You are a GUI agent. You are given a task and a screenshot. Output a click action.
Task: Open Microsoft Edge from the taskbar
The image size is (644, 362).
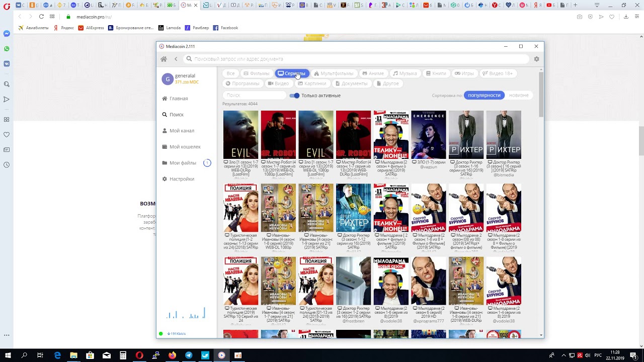click(x=57, y=355)
